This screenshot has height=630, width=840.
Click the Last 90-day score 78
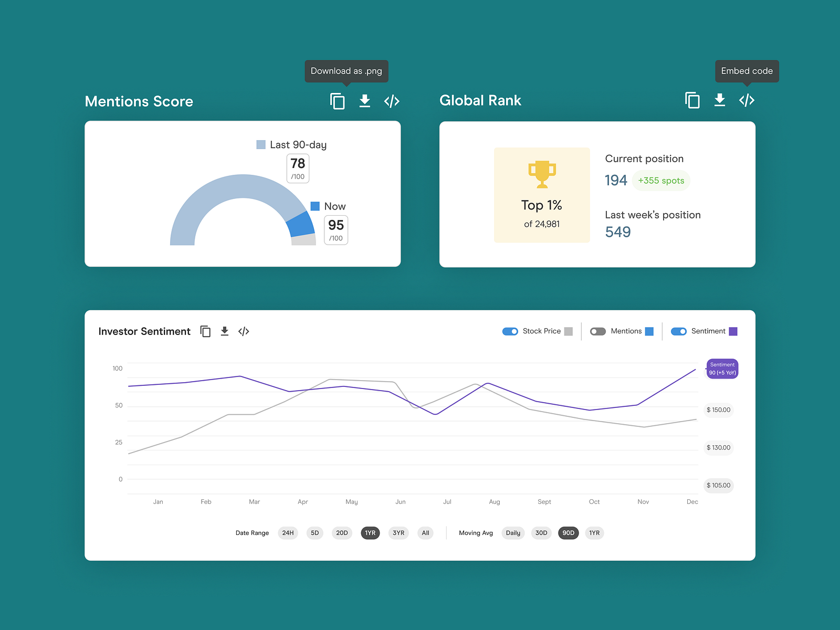[x=298, y=169]
